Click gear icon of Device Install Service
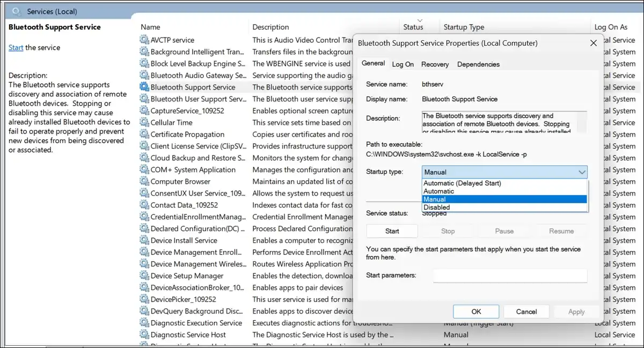 pyautogui.click(x=144, y=240)
